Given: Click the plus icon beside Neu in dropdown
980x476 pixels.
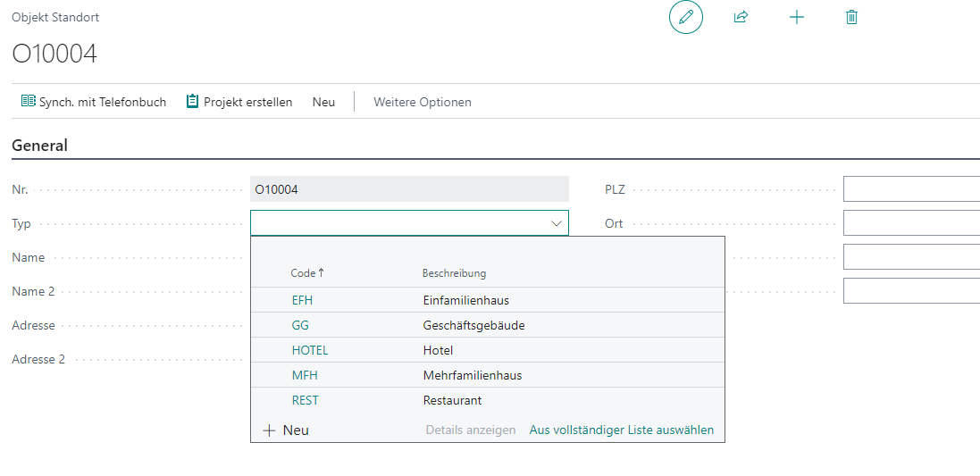Looking at the screenshot, I should pyautogui.click(x=269, y=430).
